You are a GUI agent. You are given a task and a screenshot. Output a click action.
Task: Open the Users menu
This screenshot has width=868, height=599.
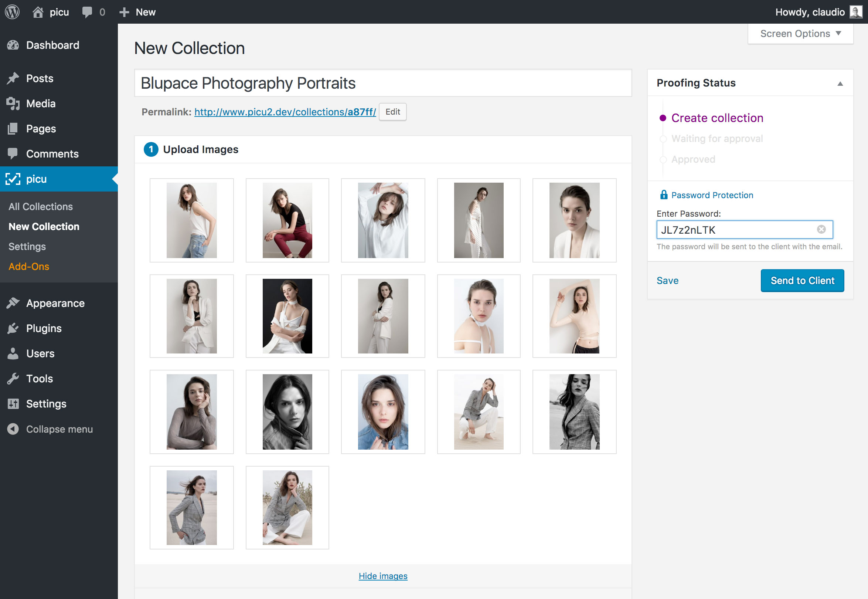pyautogui.click(x=59, y=353)
